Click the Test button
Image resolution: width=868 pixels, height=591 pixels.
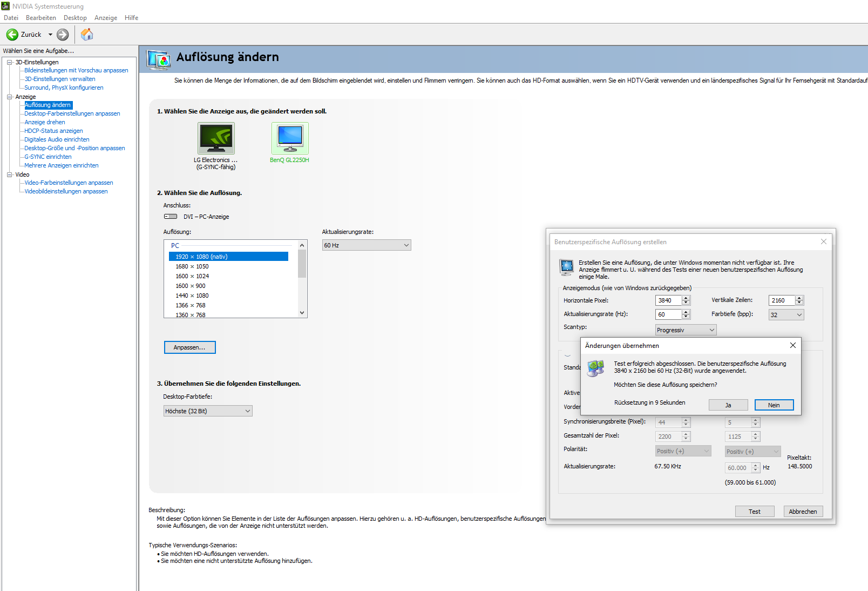(755, 512)
